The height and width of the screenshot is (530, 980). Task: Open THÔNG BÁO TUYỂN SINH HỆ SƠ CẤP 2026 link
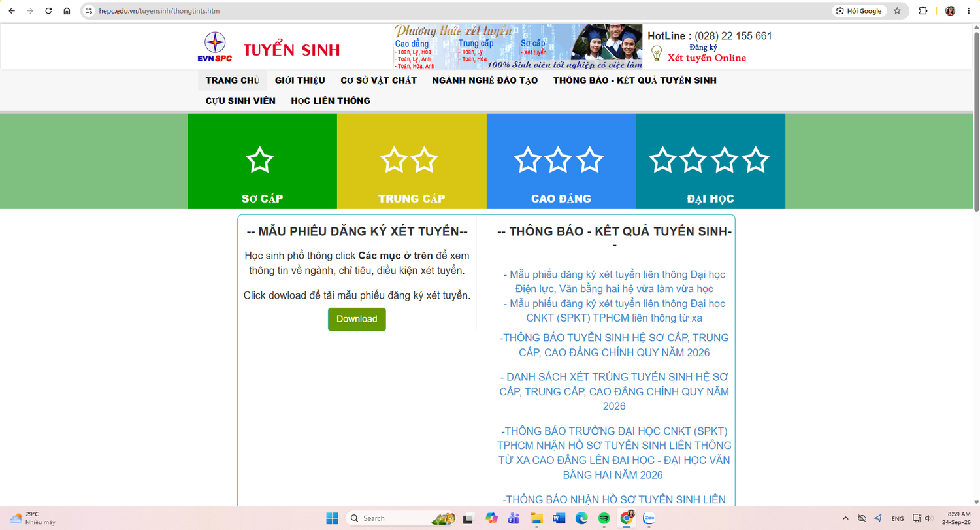(614, 345)
